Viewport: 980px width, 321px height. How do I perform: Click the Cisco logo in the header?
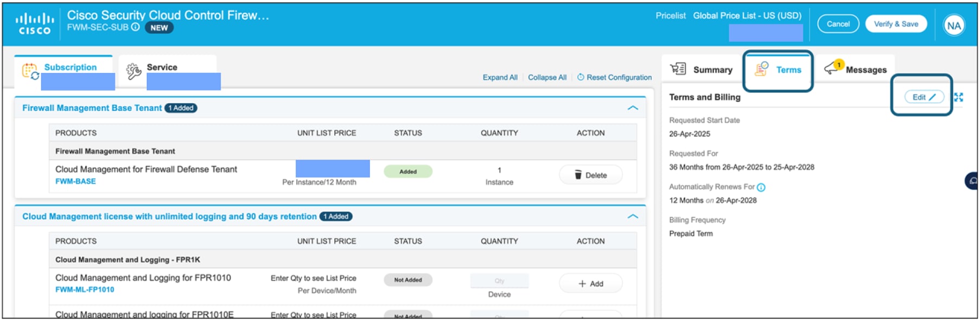tap(35, 24)
